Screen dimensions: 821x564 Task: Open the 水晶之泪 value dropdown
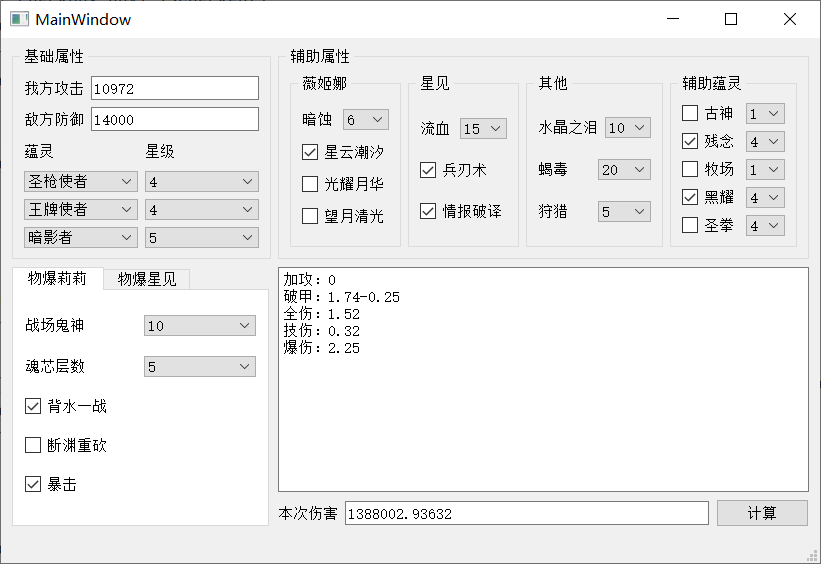pos(627,128)
